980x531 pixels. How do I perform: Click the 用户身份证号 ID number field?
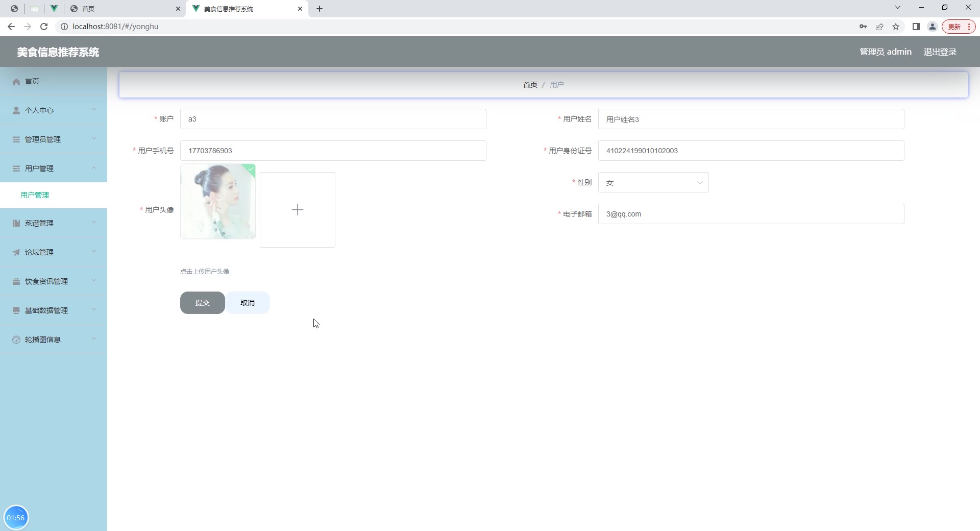tap(751, 151)
